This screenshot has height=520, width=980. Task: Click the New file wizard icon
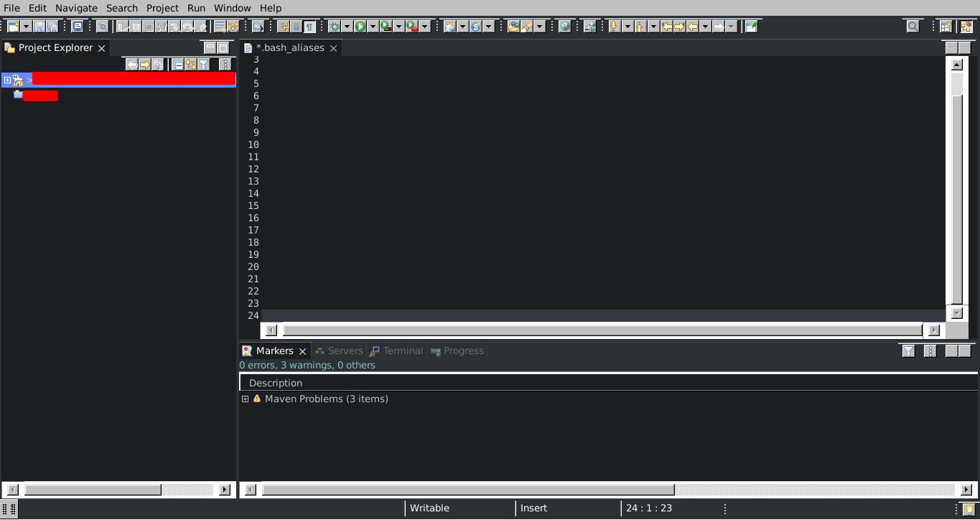pyautogui.click(x=14, y=27)
